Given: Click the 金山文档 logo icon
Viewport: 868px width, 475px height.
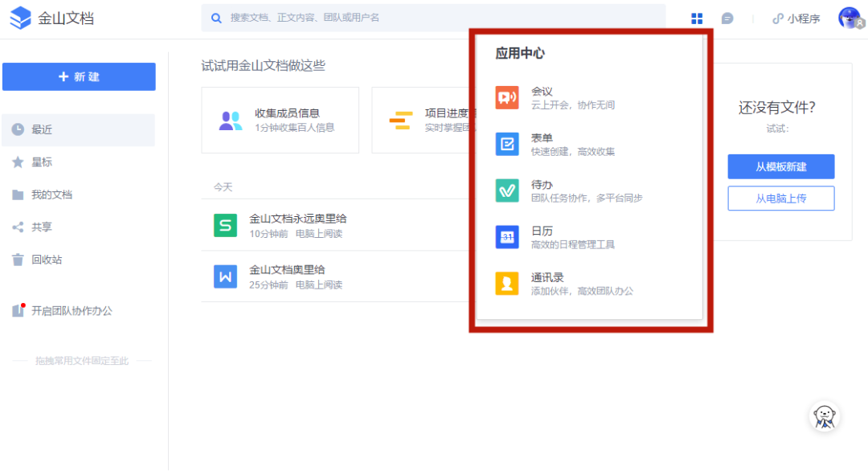Looking at the screenshot, I should (x=20, y=18).
